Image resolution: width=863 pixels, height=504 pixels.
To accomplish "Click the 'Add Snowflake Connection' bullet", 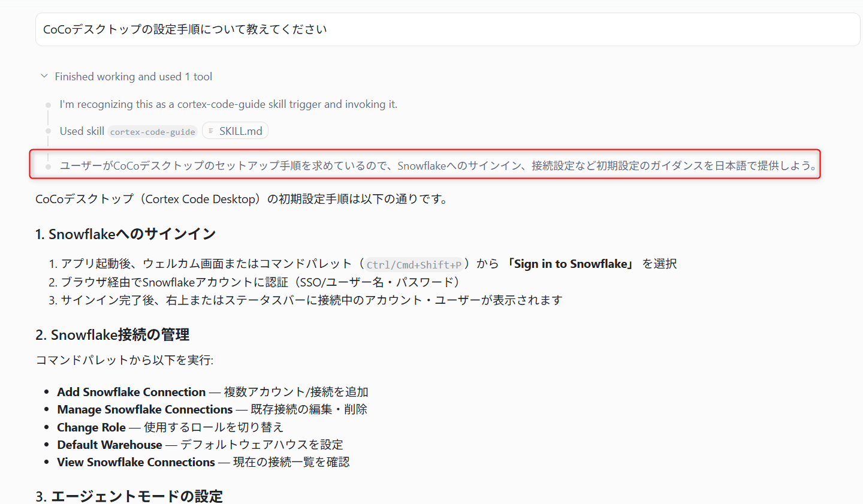I will pyautogui.click(x=213, y=392).
